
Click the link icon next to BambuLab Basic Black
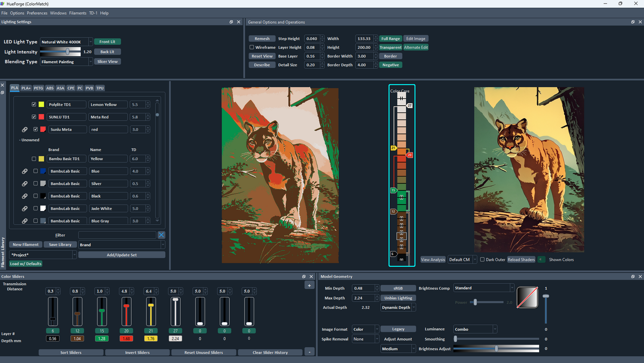(25, 196)
